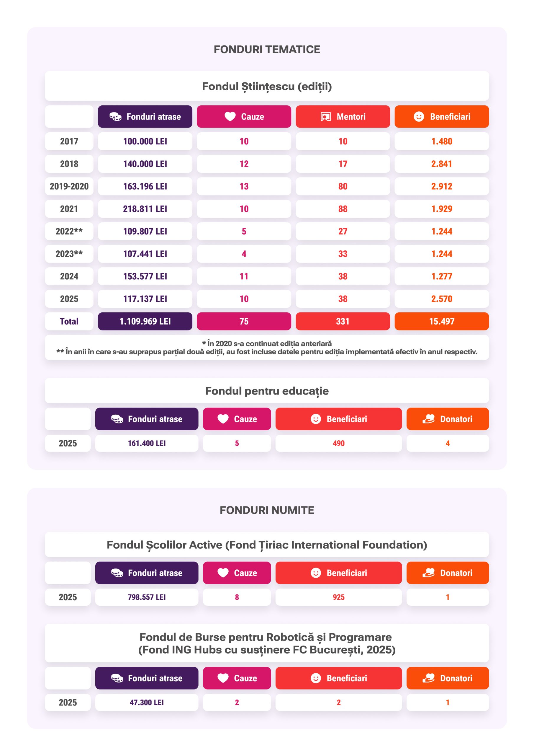The width and height of the screenshot is (534, 756).
Task: Click the smiley icon in Științescu Beneficiari header
Action: (x=419, y=117)
